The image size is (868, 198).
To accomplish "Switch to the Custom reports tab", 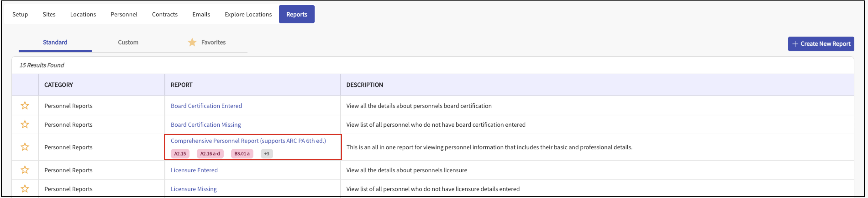I will click(128, 43).
